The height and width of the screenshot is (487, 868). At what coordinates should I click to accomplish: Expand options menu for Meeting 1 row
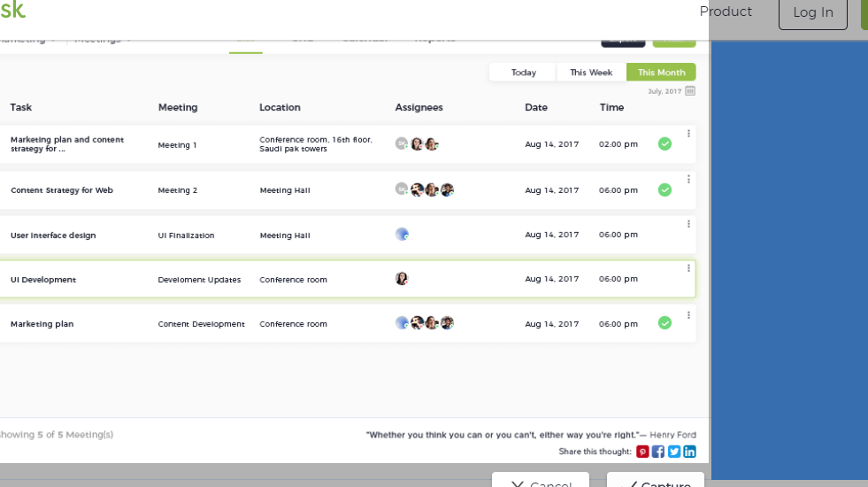688,134
